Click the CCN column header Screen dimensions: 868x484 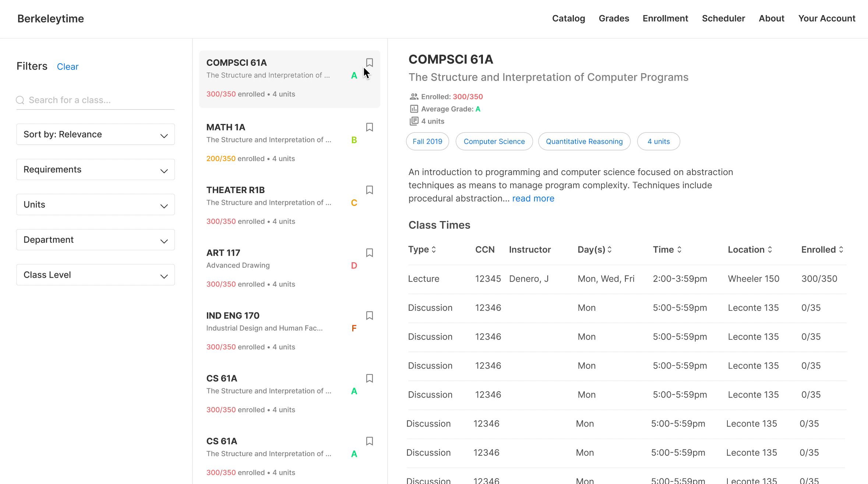485,250
